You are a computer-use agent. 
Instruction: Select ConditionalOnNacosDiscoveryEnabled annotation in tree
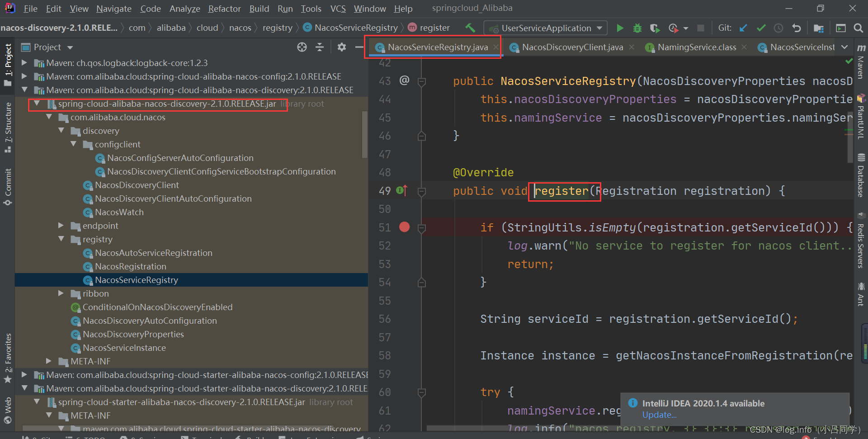click(157, 307)
